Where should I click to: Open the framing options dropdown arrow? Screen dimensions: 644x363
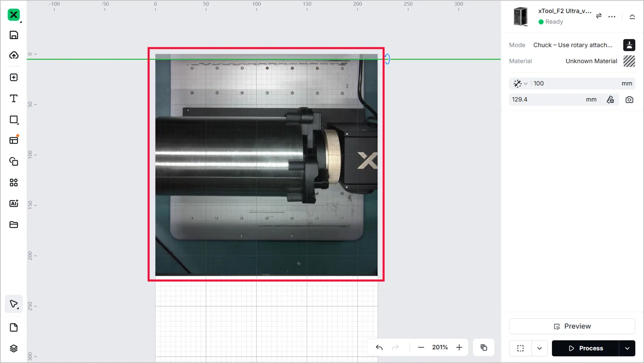coord(539,348)
